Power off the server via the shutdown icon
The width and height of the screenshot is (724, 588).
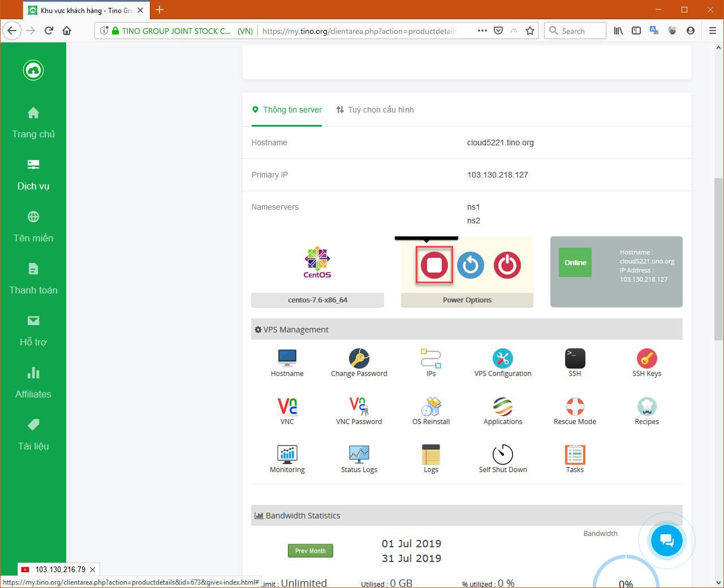[x=507, y=265]
